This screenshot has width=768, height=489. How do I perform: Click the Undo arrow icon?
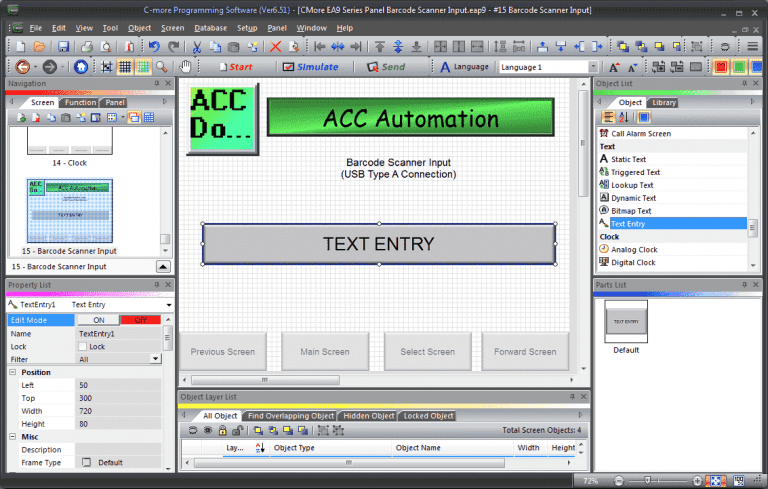pyautogui.click(x=153, y=47)
